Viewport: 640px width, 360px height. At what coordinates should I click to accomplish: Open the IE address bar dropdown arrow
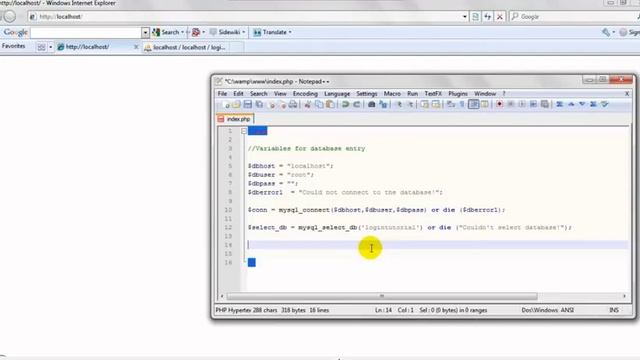pos(464,17)
